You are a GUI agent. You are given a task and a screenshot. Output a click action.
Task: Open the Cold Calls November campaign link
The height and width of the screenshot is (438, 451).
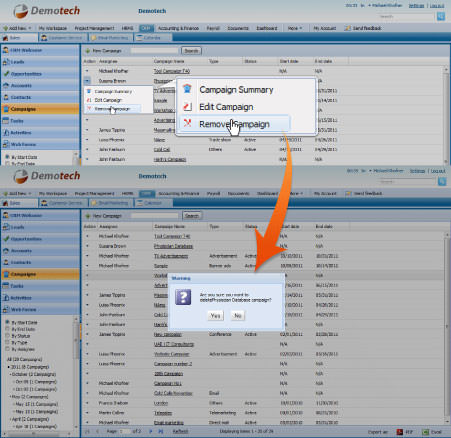pos(173,393)
